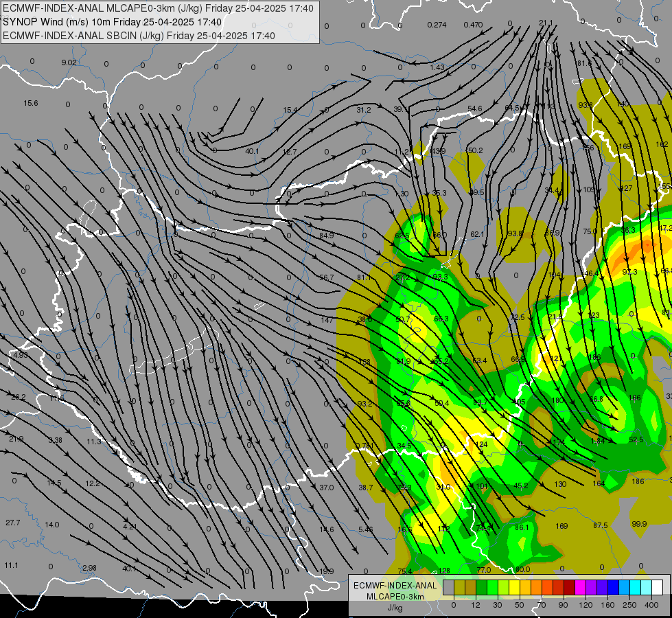Select the map value 52.5

pos(636,439)
